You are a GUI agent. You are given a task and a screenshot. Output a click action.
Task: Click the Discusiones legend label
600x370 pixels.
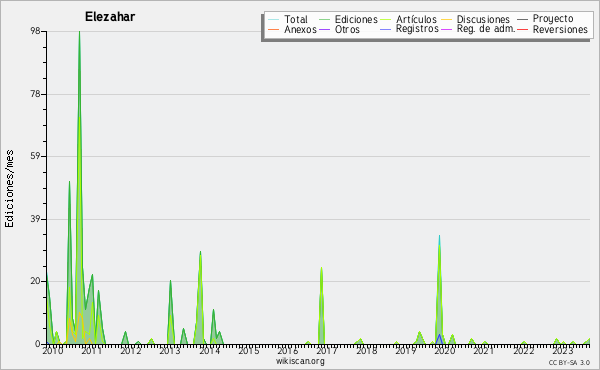click(483, 20)
